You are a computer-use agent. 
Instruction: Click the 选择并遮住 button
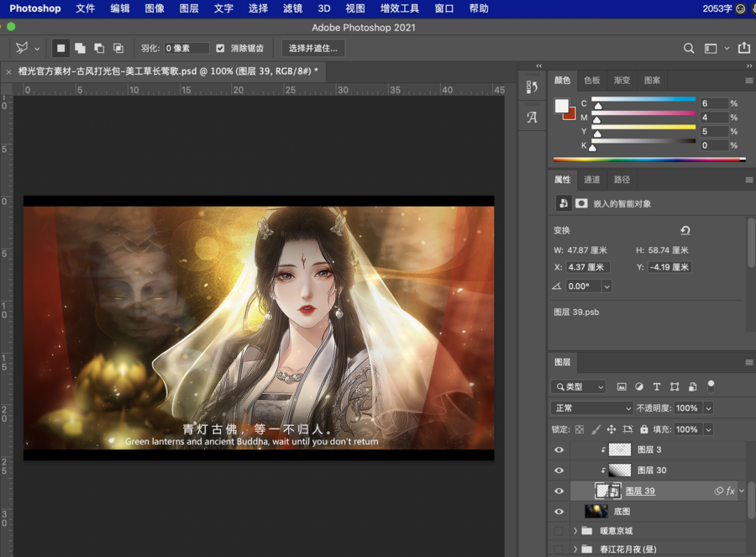pyautogui.click(x=313, y=49)
